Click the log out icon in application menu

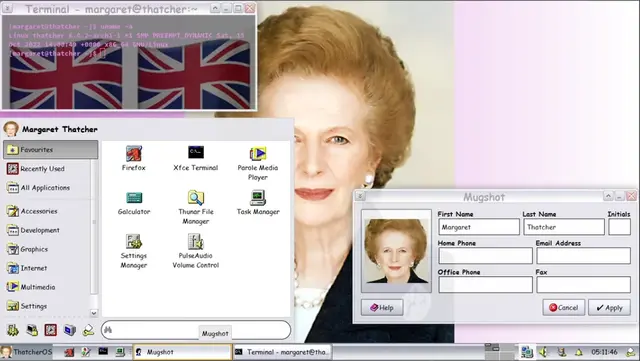88,330
